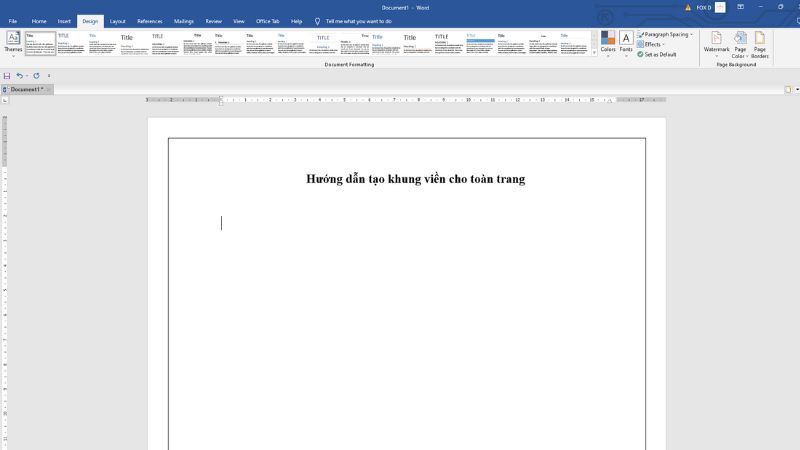
Task: Click the Watermark icon
Action: [x=716, y=42]
